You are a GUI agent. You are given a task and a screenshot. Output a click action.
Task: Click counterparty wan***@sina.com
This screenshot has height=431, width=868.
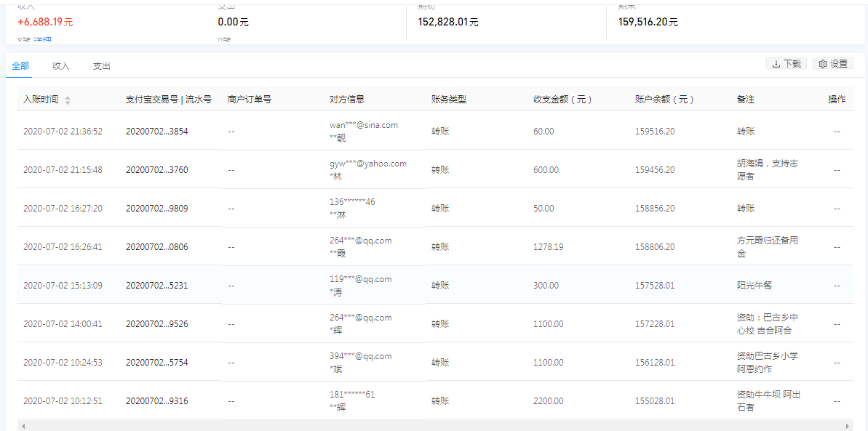364,125
